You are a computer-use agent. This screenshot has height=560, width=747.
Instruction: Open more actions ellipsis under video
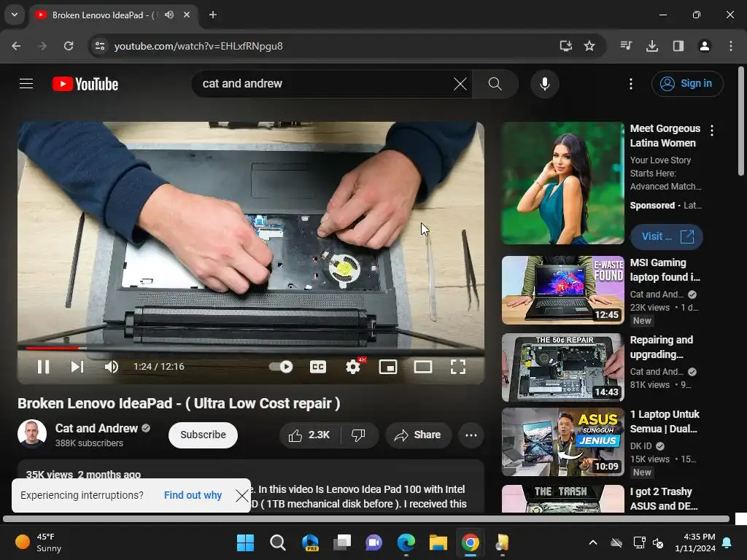pyautogui.click(x=471, y=435)
